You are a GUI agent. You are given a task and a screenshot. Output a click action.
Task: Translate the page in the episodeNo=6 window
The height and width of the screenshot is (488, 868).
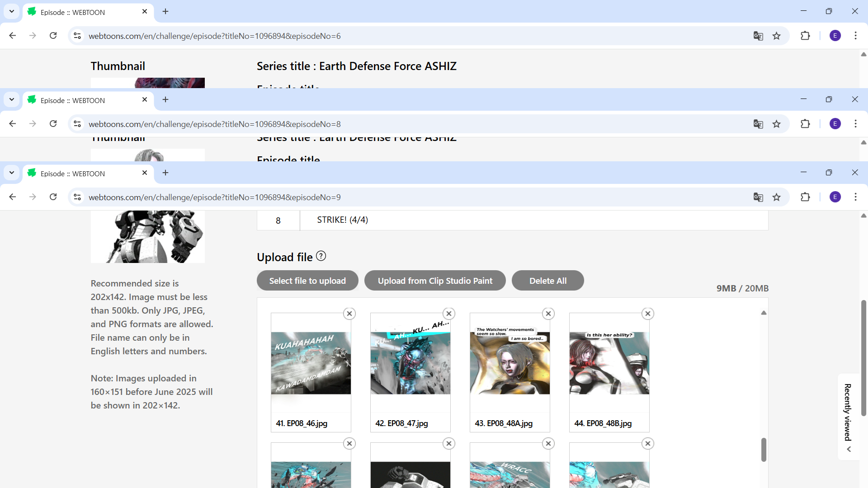(758, 36)
